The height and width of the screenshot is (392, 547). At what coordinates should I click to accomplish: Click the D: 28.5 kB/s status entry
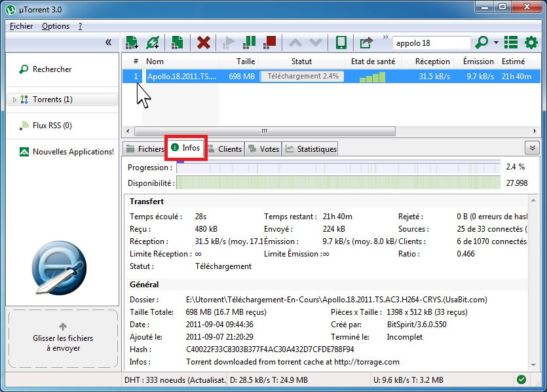coord(269,380)
